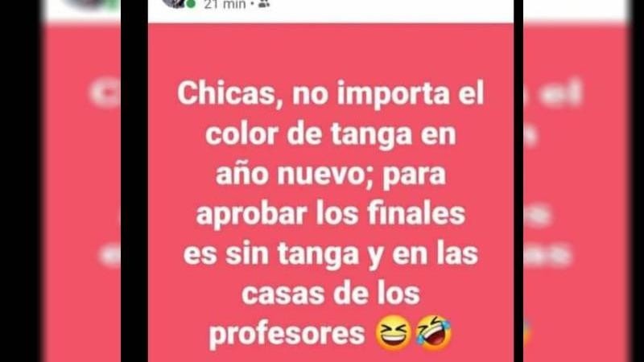Click the blurred emoji on the right edge
The image size is (644, 362).
[528, 332]
